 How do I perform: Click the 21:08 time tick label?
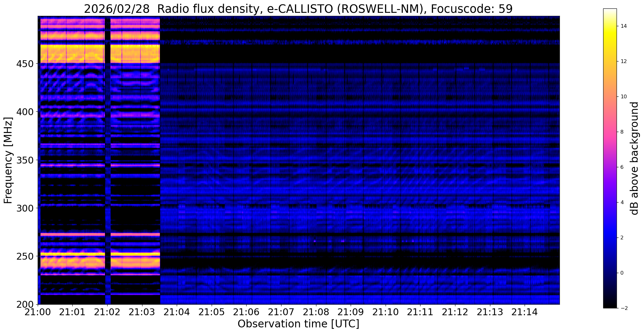coord(316,312)
